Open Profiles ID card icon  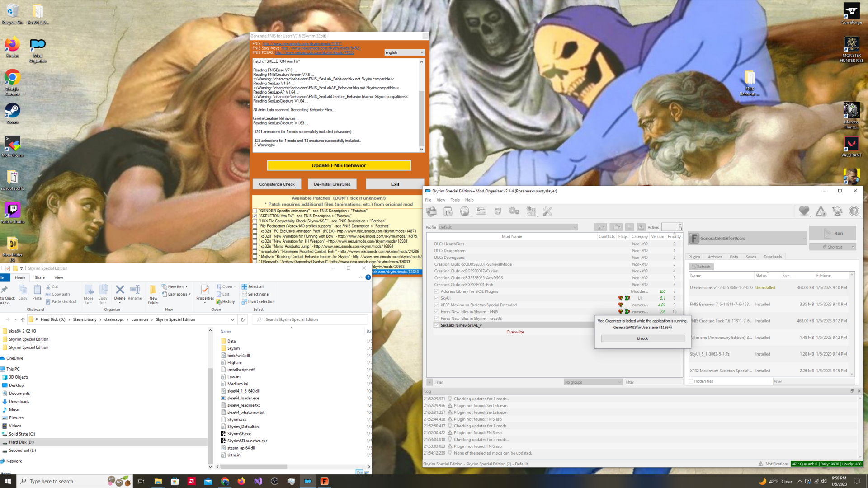point(481,211)
